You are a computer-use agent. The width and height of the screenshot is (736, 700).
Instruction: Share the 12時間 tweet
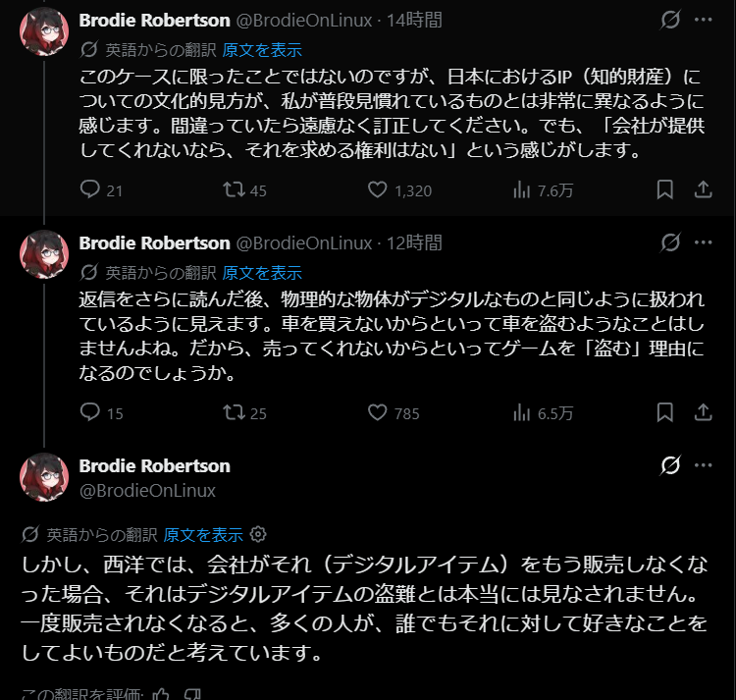click(x=703, y=412)
